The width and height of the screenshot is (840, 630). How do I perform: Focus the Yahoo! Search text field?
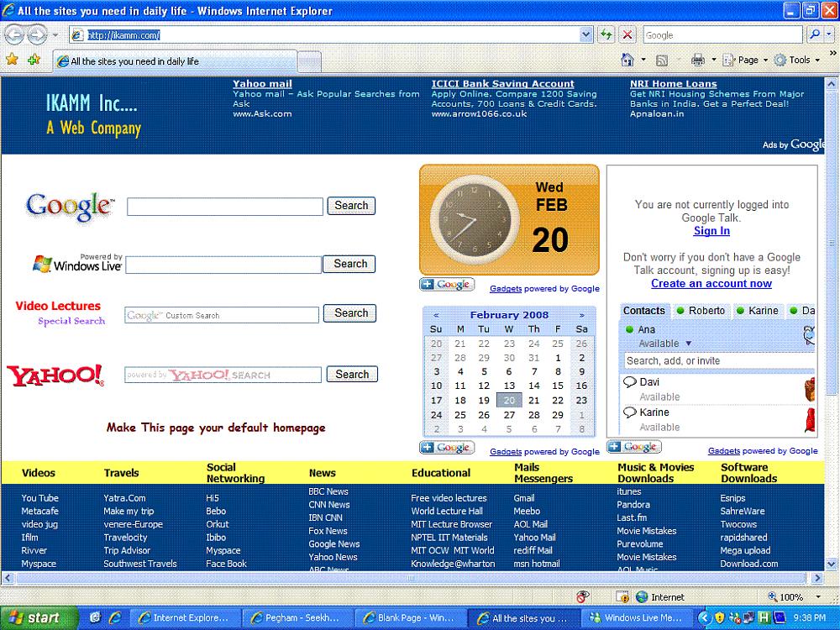click(x=223, y=375)
